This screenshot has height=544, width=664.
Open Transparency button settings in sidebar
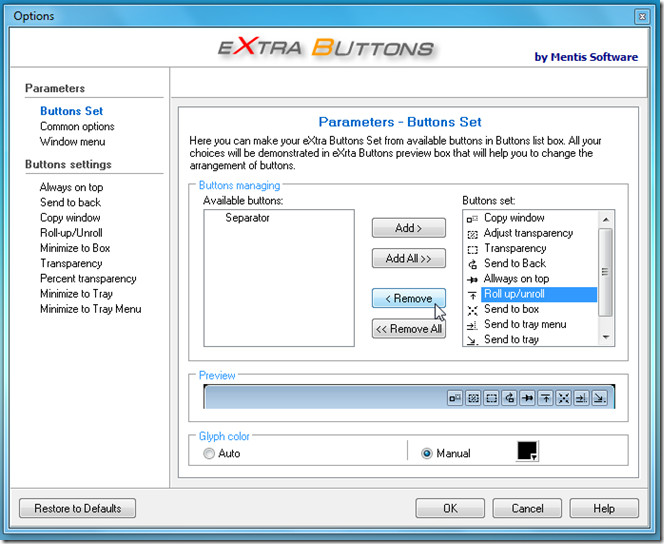tap(71, 263)
